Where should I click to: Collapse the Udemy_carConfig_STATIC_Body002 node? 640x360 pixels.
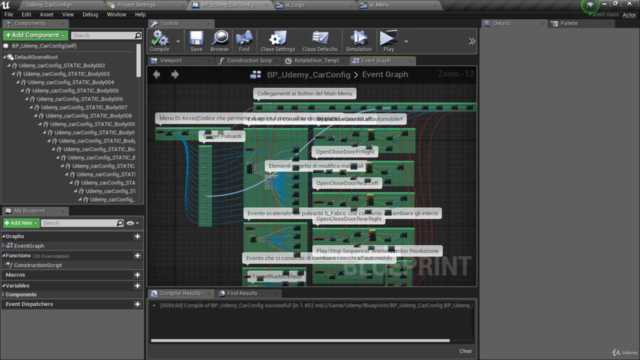pos(9,65)
